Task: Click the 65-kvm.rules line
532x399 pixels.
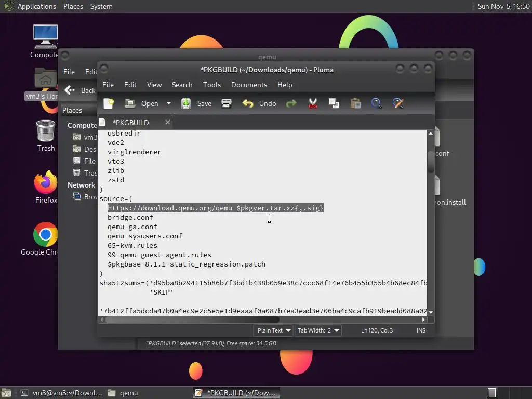Action: point(132,245)
